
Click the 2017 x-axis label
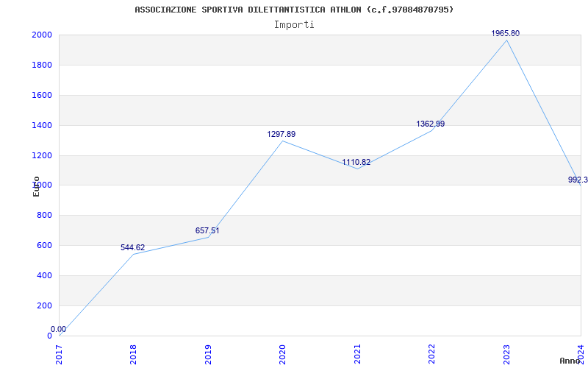[x=60, y=355]
